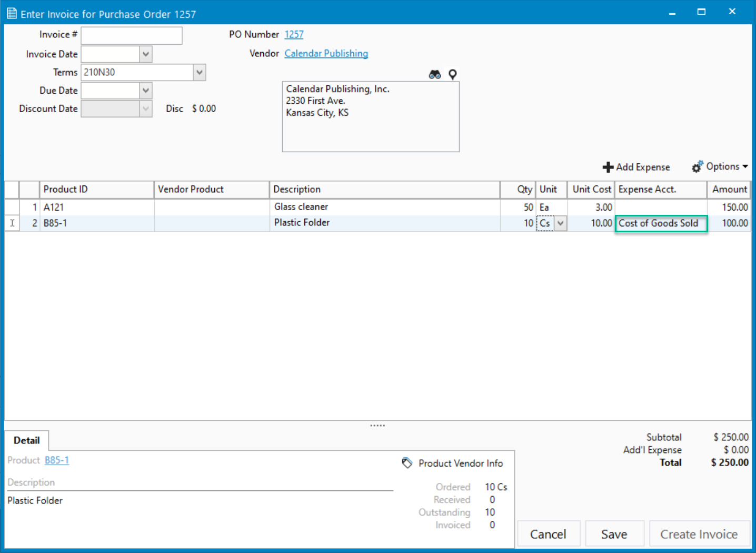The image size is (756, 553).
Task: Click the binoculars vendor search icon
Action: 434,75
